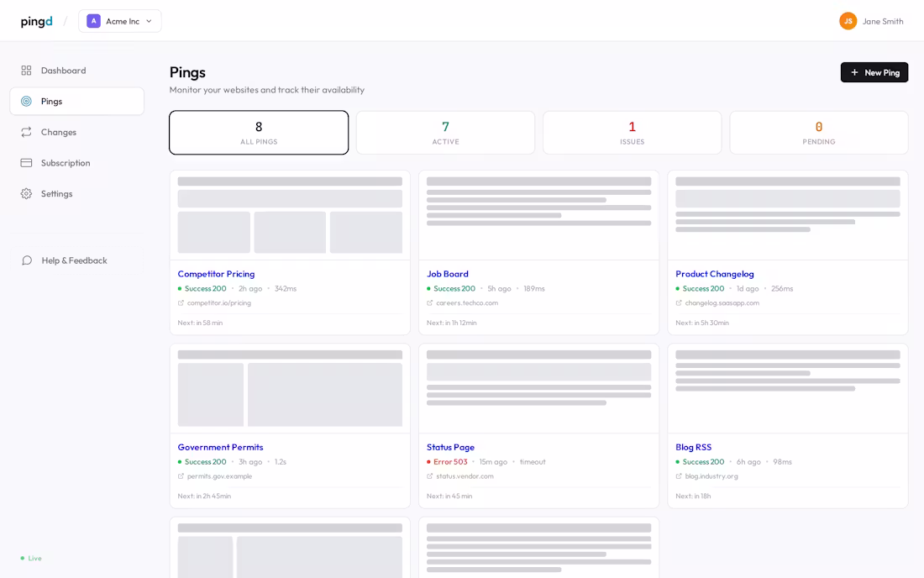Screen dimensions: 924x578
Task: Click the Changes sync-arrows icon
Action: [26, 132]
